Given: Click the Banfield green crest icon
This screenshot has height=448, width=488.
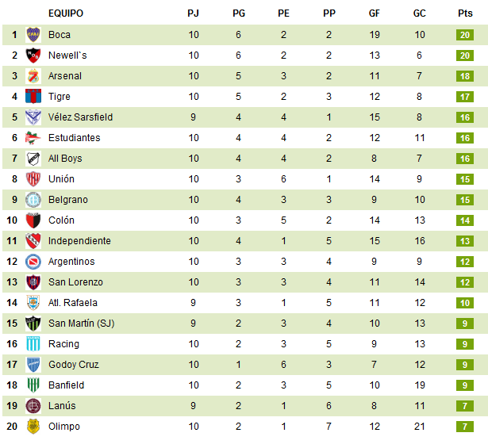Looking at the screenshot, I should tap(33, 385).
